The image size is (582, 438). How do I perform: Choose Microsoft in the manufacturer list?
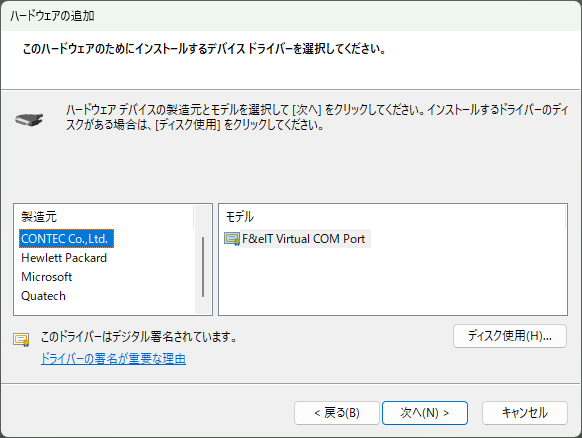point(46,277)
